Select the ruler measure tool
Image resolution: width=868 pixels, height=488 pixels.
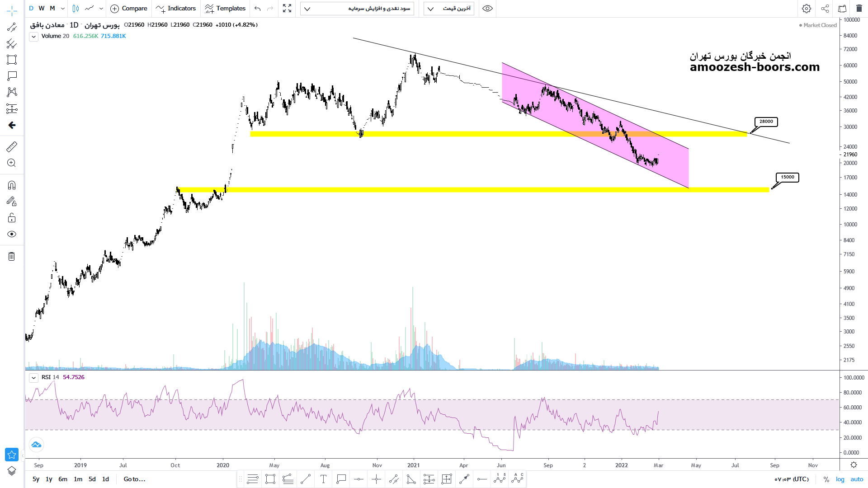(12, 147)
